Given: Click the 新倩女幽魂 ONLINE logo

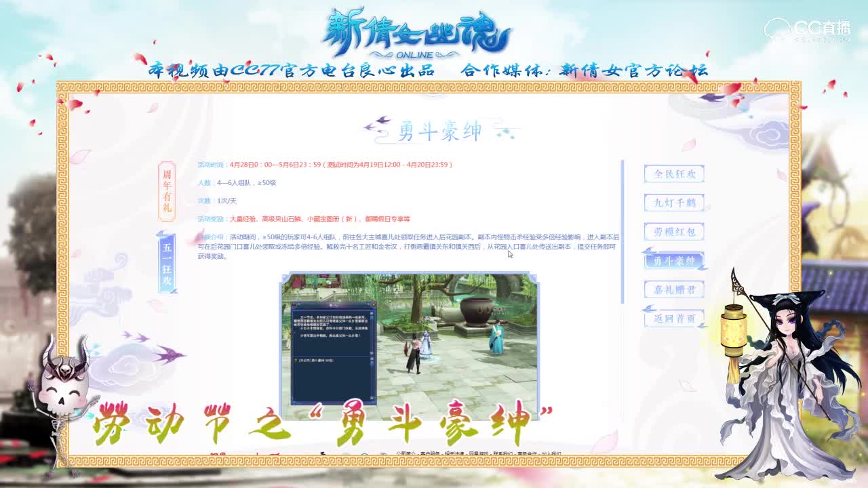Looking at the screenshot, I should click(416, 33).
